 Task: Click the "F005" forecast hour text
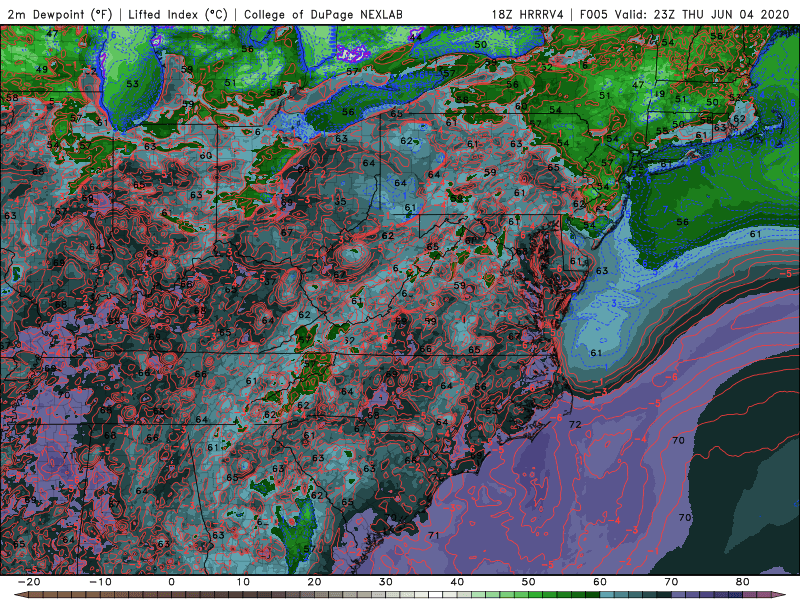point(593,15)
